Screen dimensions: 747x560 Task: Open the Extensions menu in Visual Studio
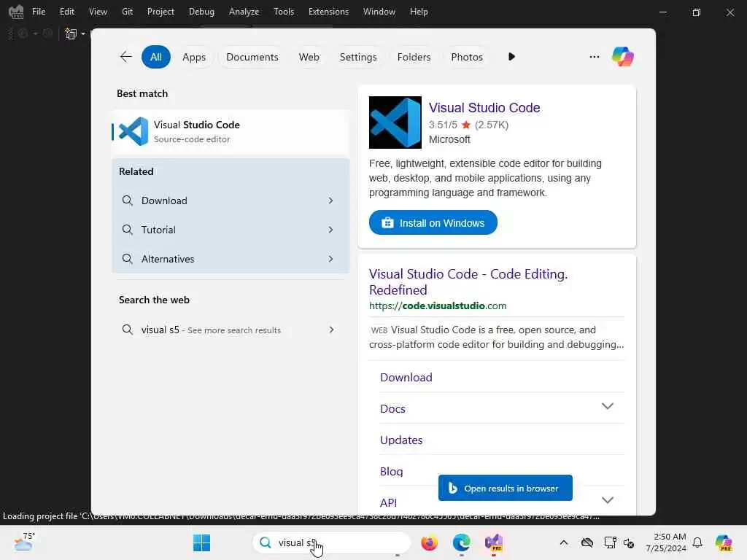point(328,12)
